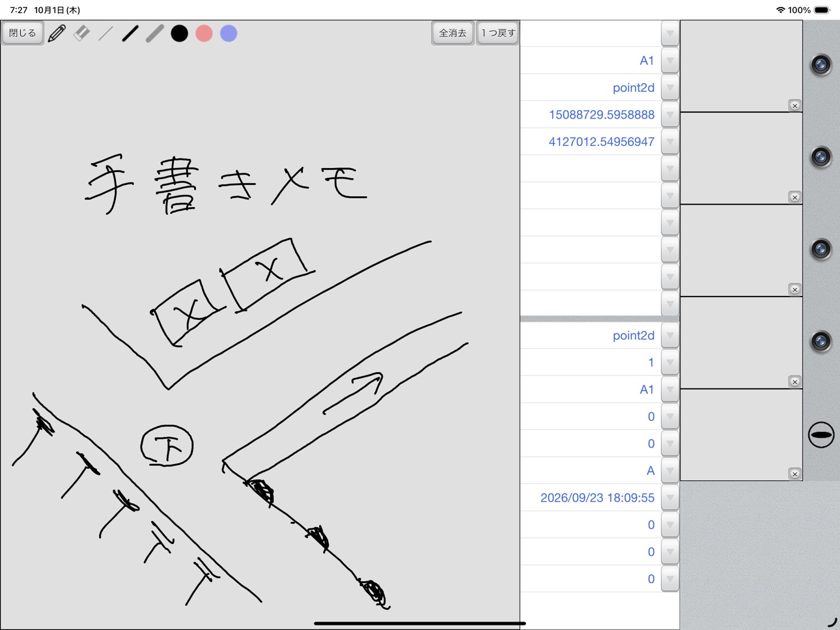Remove the first photo slot's image
The image size is (840, 630).
click(x=794, y=106)
